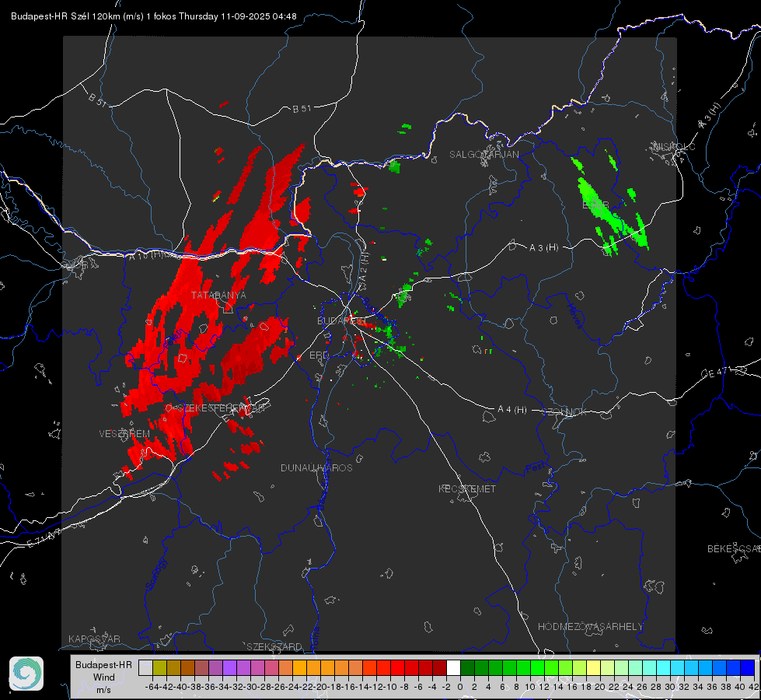Click the radar title text with date 11-09-2025 04:48
Viewport: 761px width, 700px height.
153,16
